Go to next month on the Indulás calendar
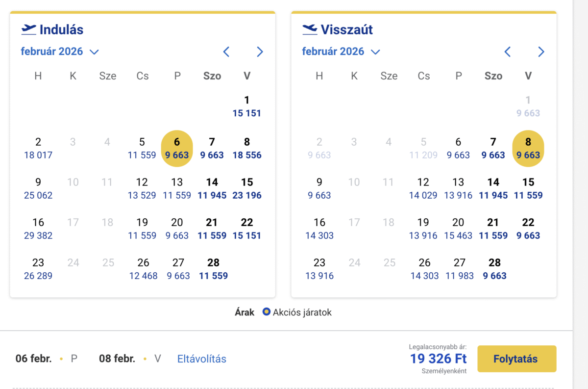 point(260,52)
